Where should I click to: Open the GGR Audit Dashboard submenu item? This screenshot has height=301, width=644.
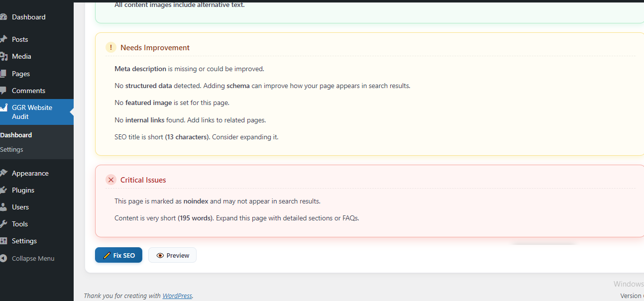[16, 134]
